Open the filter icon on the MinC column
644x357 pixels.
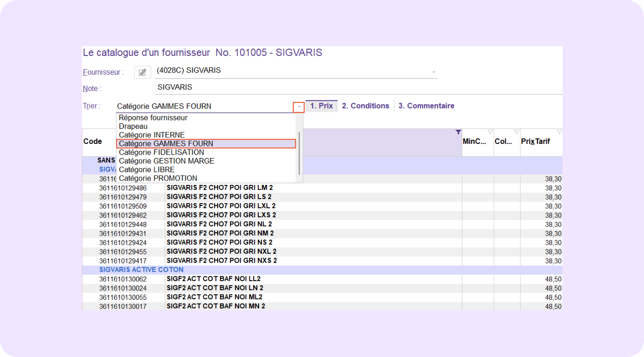tap(490, 132)
